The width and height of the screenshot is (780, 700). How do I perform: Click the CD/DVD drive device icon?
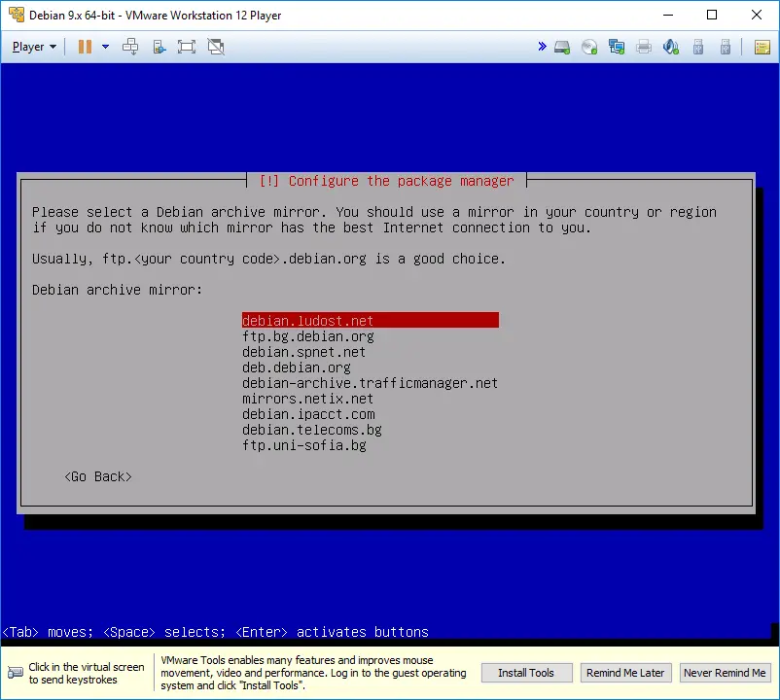point(589,48)
